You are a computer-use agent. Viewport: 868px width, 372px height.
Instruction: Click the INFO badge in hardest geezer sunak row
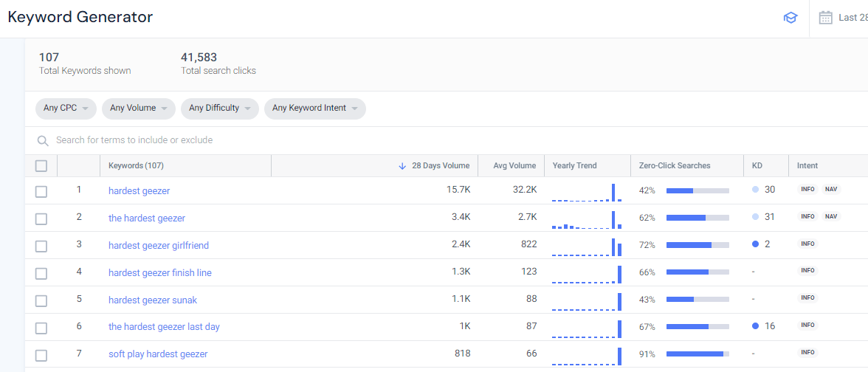[x=807, y=298]
